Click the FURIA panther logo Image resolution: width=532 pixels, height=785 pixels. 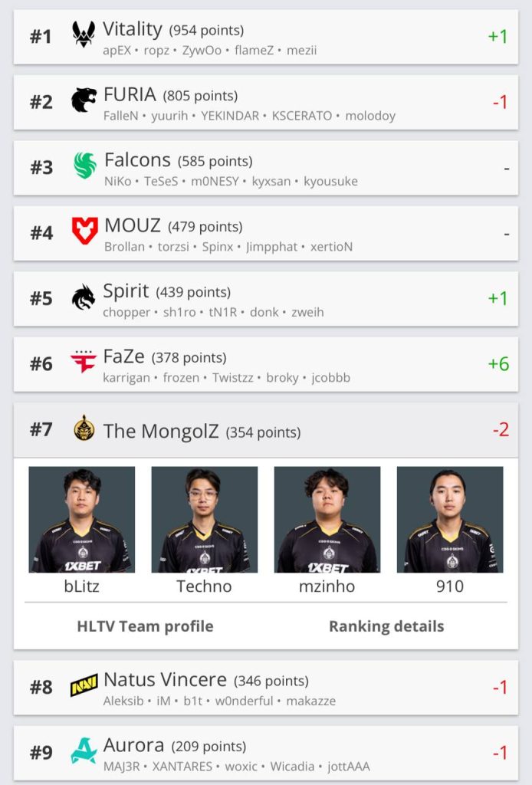pos(84,100)
